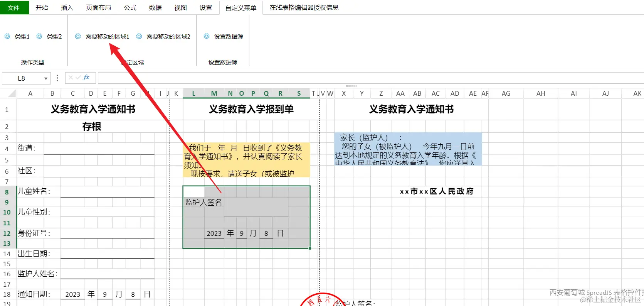Choose 需要移动的区域1 ribbon button

(x=102, y=36)
